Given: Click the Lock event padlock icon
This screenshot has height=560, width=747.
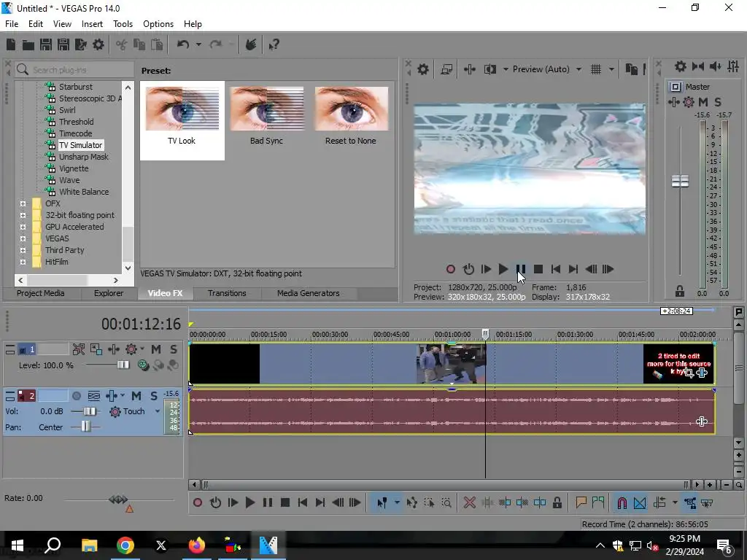Looking at the screenshot, I should pyautogui.click(x=557, y=502).
